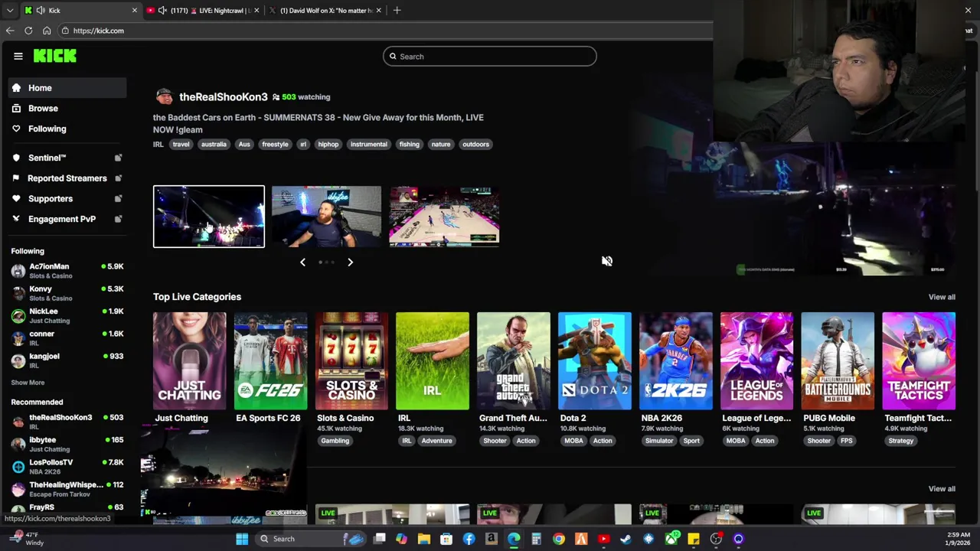Switch to the David Wolf on X tab
980x551 pixels.
point(327,10)
